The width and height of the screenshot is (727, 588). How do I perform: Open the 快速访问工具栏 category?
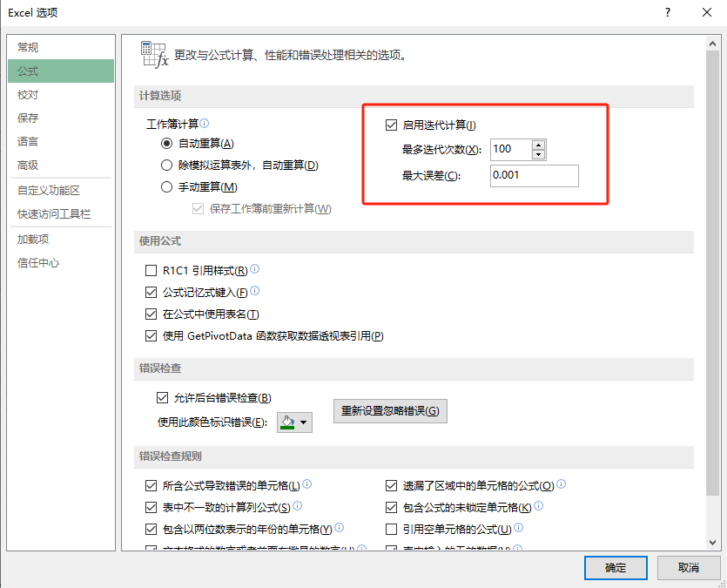[61, 213]
